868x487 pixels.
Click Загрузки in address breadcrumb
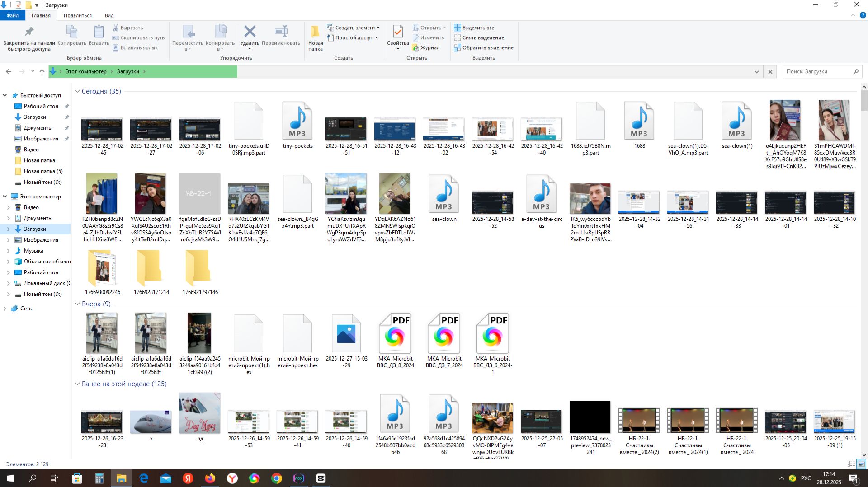128,71
